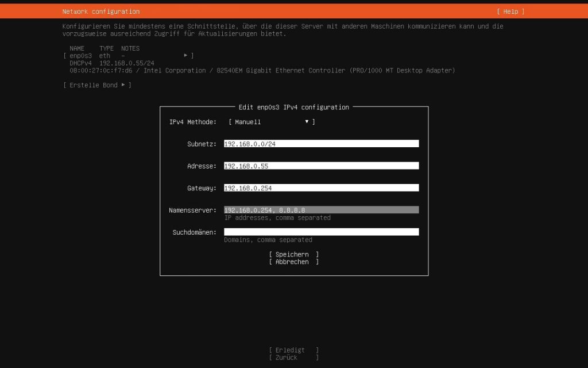Image resolution: width=588 pixels, height=368 pixels.
Task: Click the DHCPv4 192.168.0.55/24 text
Action: 112,63
